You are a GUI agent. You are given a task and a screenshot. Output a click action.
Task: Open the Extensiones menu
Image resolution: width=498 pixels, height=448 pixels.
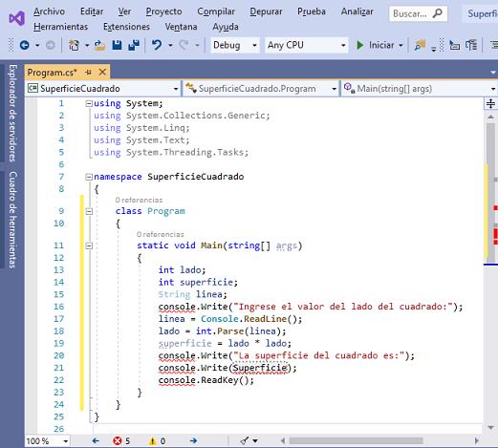click(x=126, y=27)
